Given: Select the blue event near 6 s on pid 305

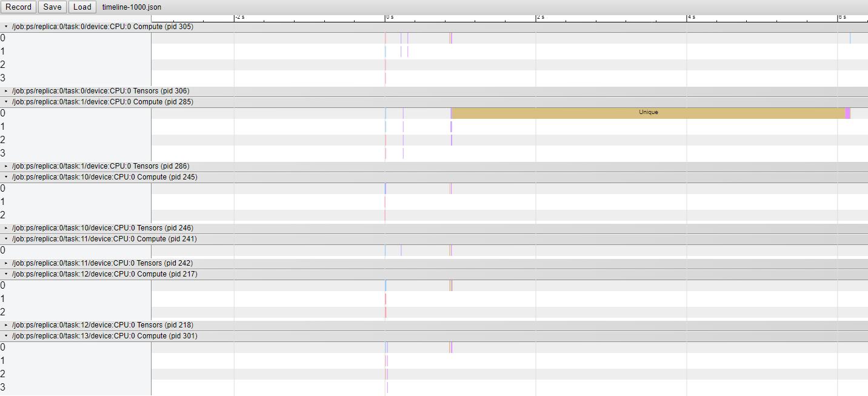Looking at the screenshot, I should [851, 38].
